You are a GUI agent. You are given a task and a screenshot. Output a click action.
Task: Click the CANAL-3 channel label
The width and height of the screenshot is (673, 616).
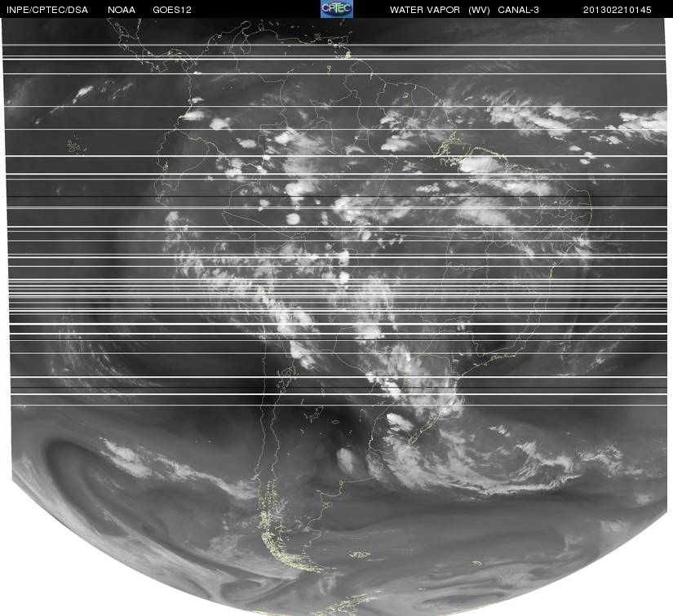pos(519,10)
